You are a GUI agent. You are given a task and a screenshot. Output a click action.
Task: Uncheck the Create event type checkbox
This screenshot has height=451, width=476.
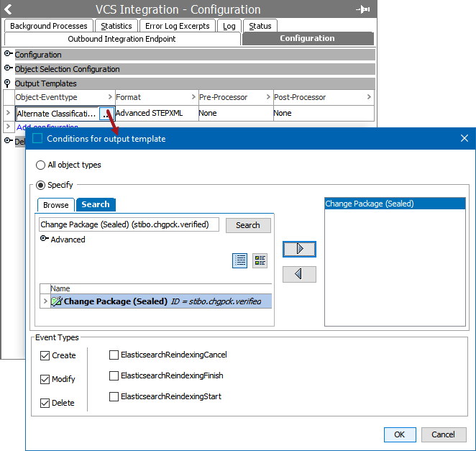[x=45, y=355]
